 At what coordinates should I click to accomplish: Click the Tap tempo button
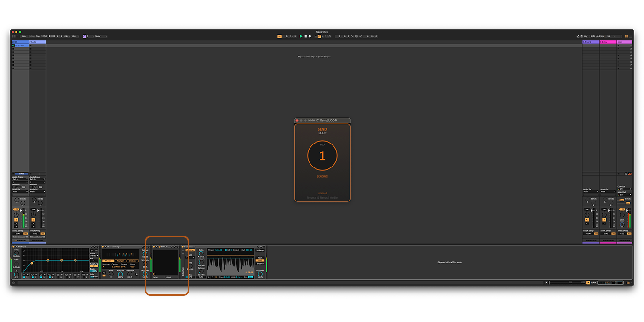[x=38, y=36]
